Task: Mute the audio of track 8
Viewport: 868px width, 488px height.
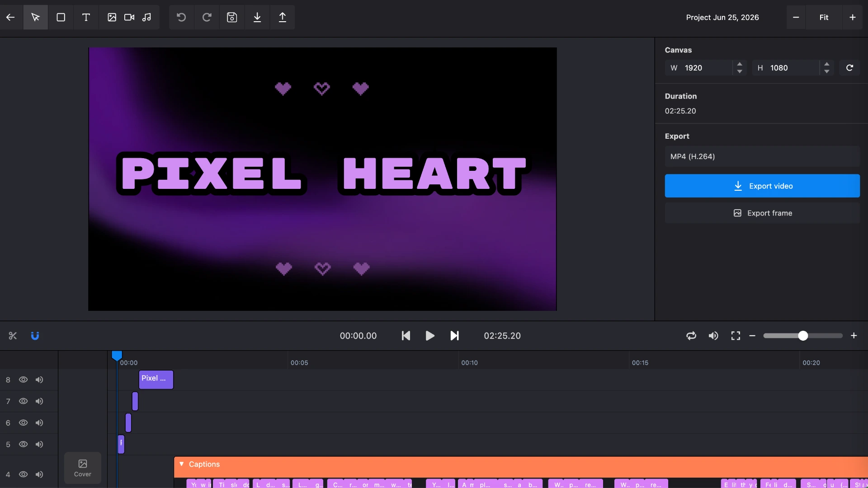Action: (x=39, y=380)
